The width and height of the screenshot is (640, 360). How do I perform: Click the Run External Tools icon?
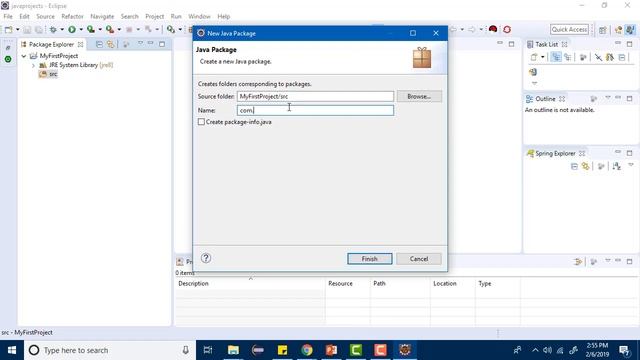click(110, 29)
